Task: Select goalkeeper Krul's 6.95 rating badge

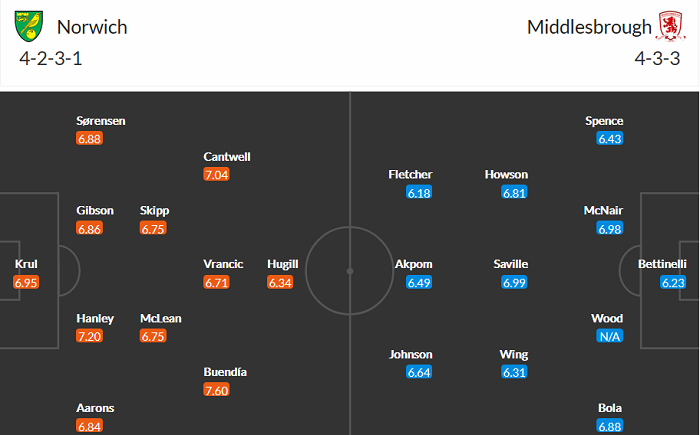Action: 27,283
